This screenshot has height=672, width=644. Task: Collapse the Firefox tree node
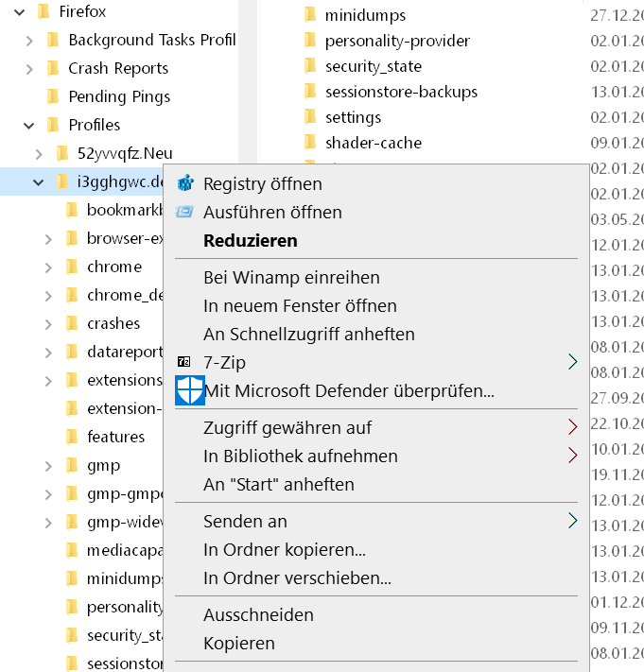click(x=19, y=12)
